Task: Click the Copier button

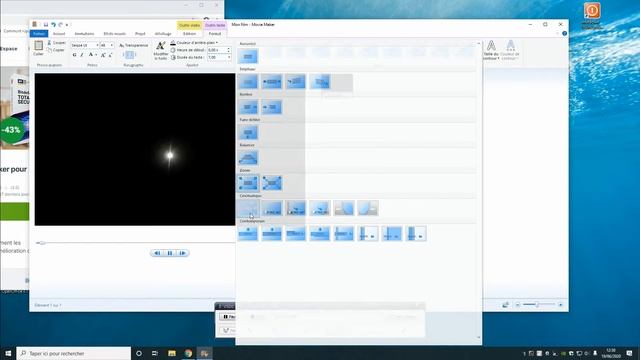Action: 56,50
